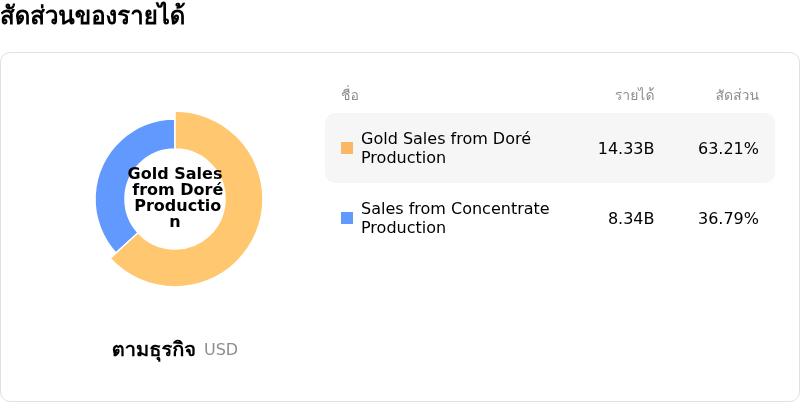Click the สัดส่วนของรายได้ heading

92,17
